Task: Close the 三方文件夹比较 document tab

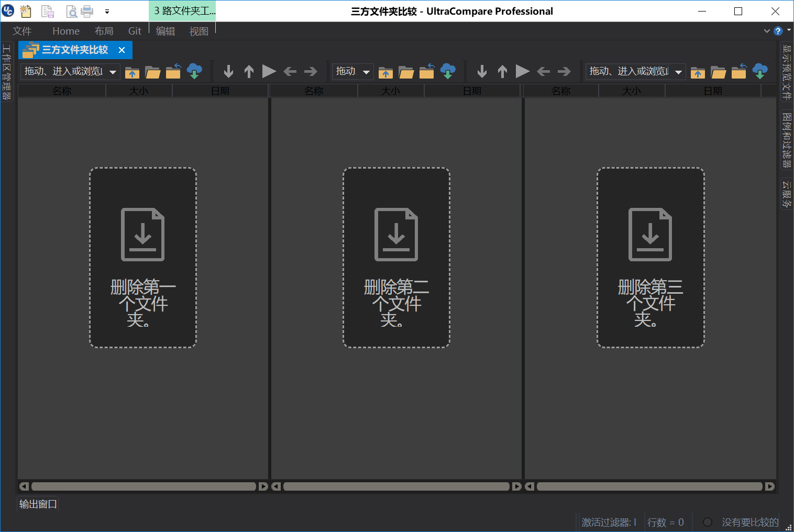Action: tap(122, 50)
